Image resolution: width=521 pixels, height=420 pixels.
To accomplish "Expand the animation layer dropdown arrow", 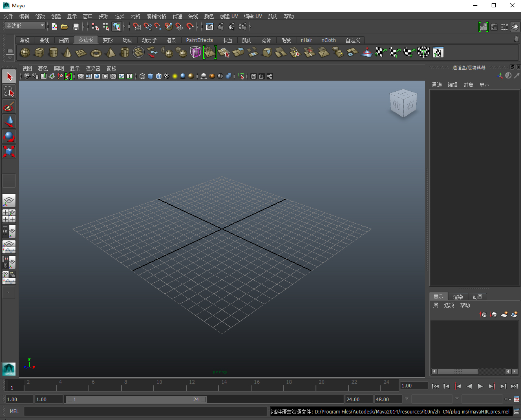I will (x=457, y=399).
